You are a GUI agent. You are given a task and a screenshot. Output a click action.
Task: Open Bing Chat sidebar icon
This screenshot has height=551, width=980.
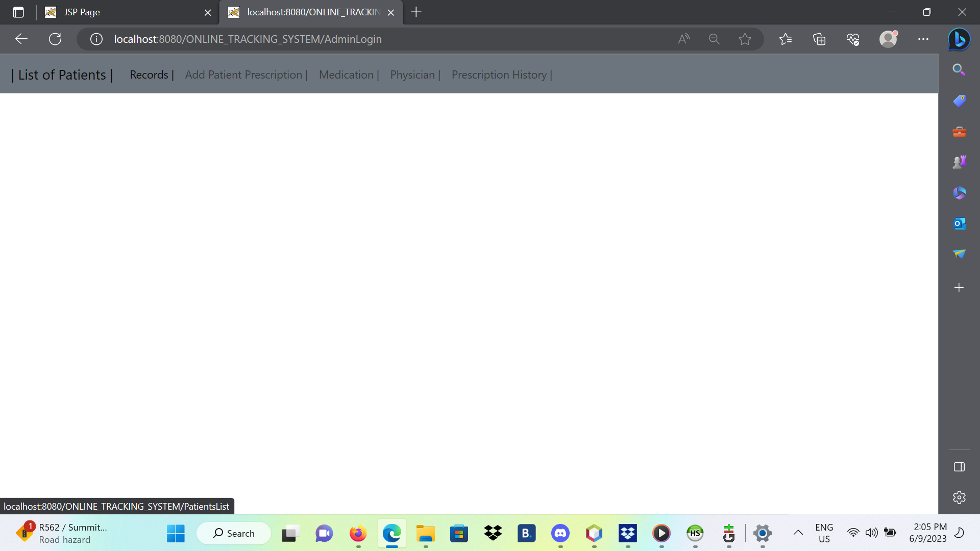(959, 39)
